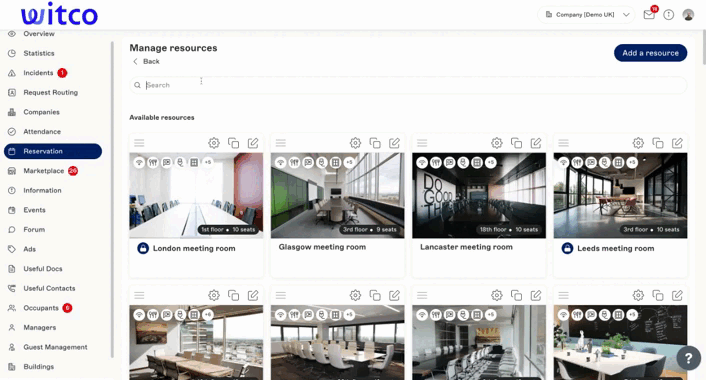Click the lock badge on London meeting room
706x380 pixels.
point(143,248)
